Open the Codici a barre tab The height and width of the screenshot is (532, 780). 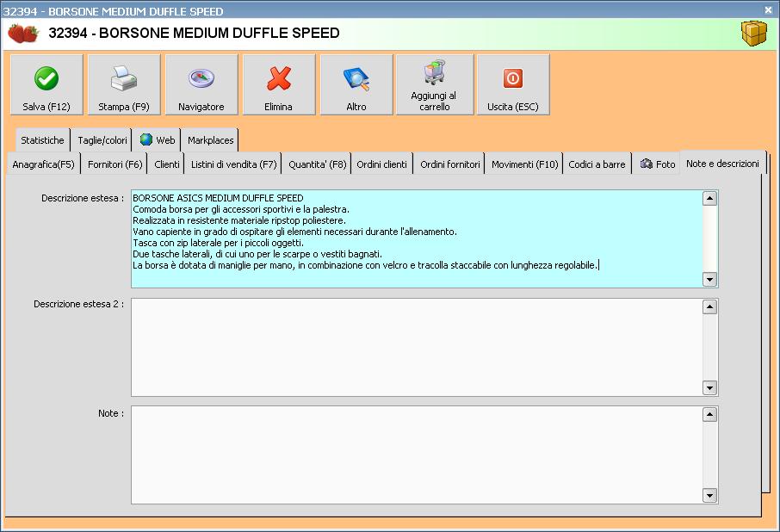597,164
